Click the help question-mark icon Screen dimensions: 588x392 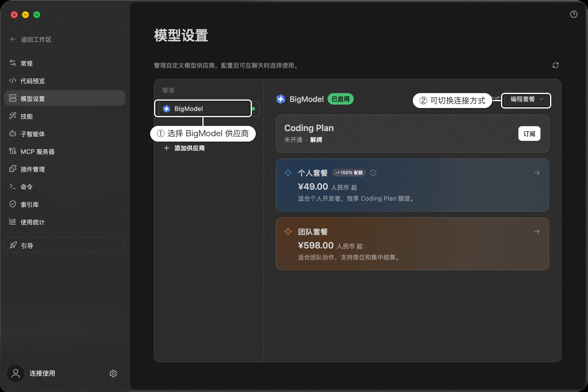(x=574, y=14)
